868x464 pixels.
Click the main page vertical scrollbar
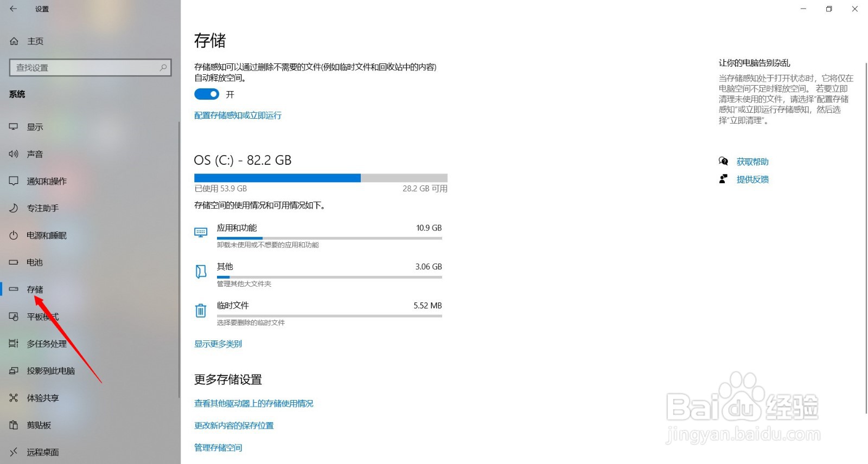(865, 239)
